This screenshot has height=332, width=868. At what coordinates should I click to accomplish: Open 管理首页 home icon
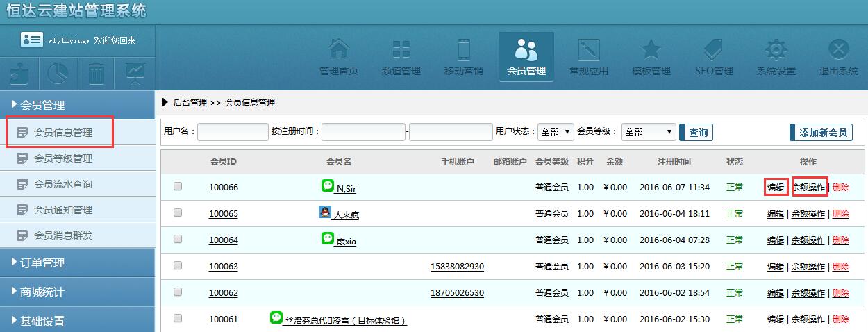[x=338, y=50]
